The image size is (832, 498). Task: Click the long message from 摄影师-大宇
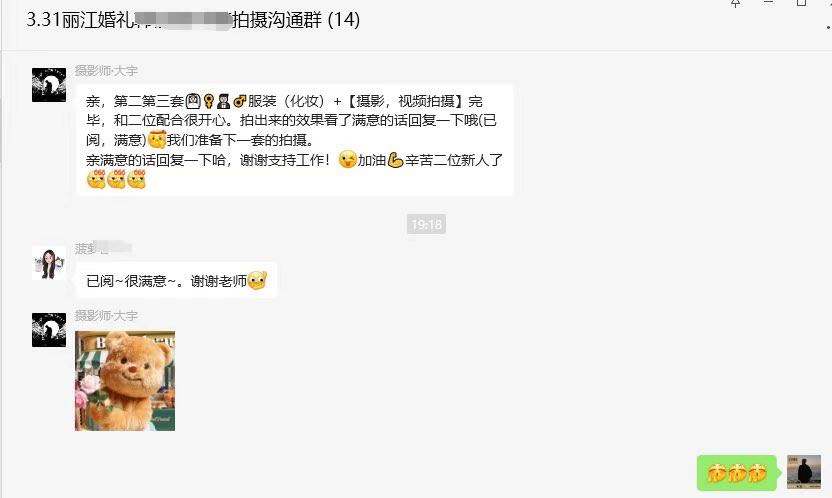[294, 140]
